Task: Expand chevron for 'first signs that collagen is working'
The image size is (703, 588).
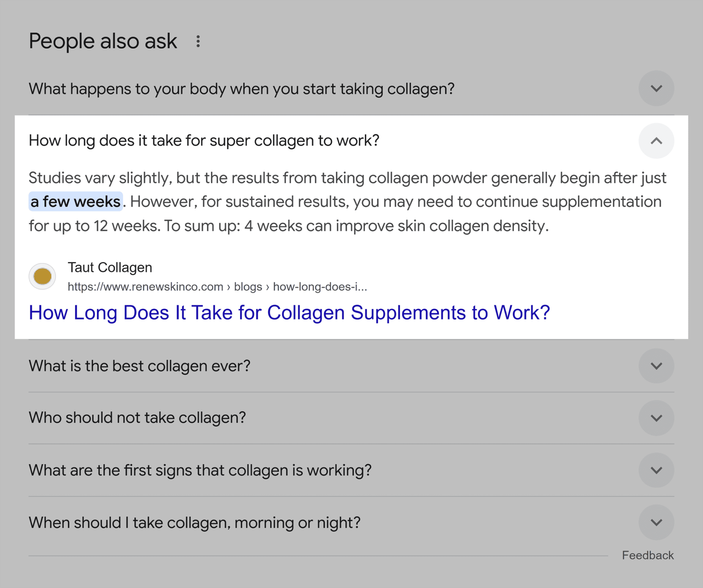Action: tap(656, 470)
